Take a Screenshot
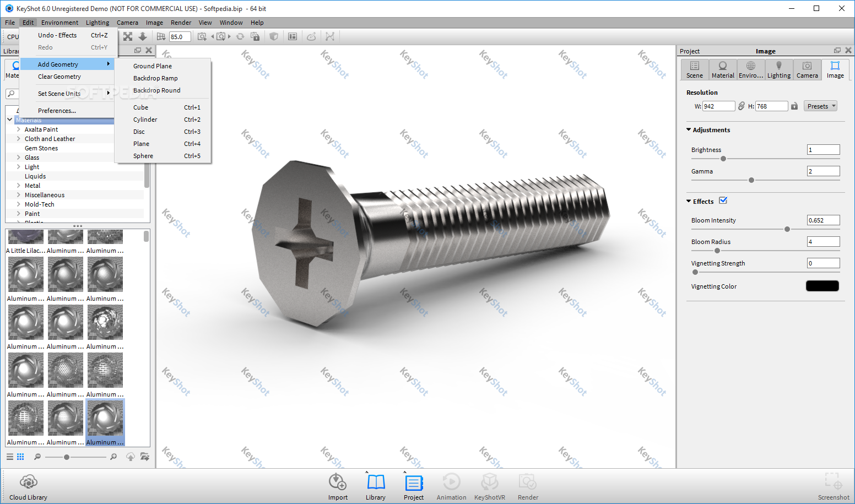The height and width of the screenshot is (504, 855). click(x=834, y=487)
